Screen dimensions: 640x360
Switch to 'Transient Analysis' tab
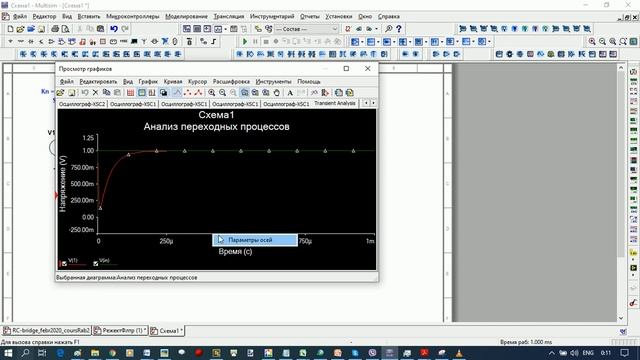(335, 104)
